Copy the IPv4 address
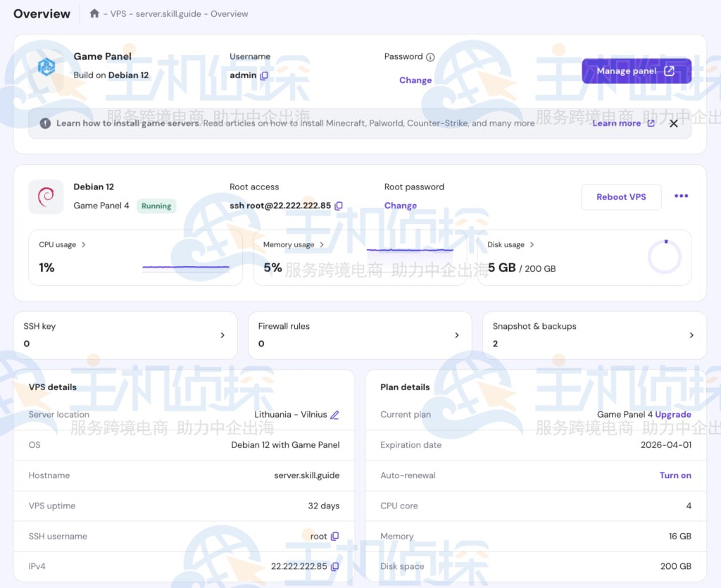 click(x=335, y=567)
